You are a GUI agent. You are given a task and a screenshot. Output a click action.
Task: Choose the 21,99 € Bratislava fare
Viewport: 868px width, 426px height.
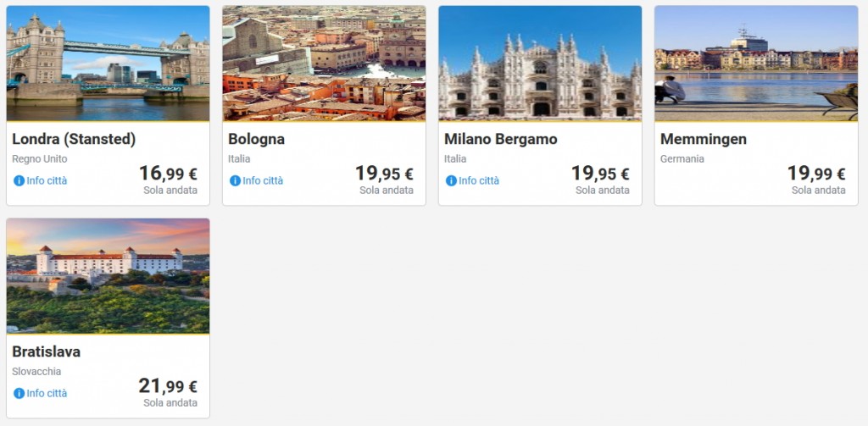coord(168,386)
